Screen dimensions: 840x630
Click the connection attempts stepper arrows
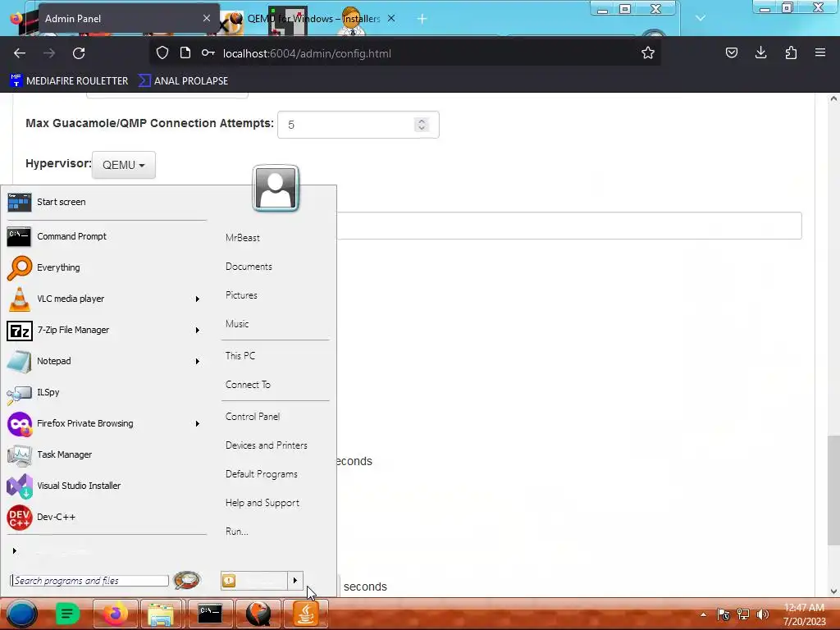[x=422, y=125]
